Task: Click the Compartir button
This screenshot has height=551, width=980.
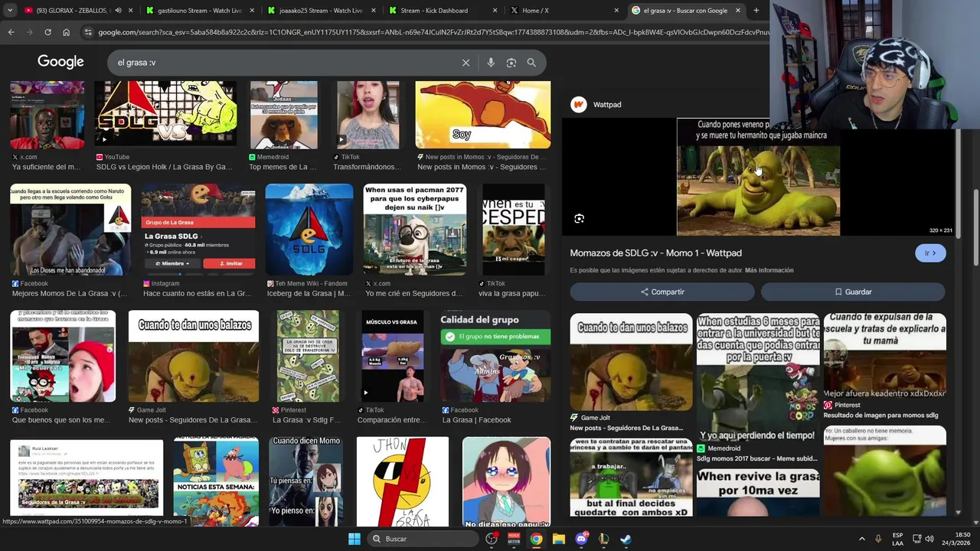Action: (662, 292)
